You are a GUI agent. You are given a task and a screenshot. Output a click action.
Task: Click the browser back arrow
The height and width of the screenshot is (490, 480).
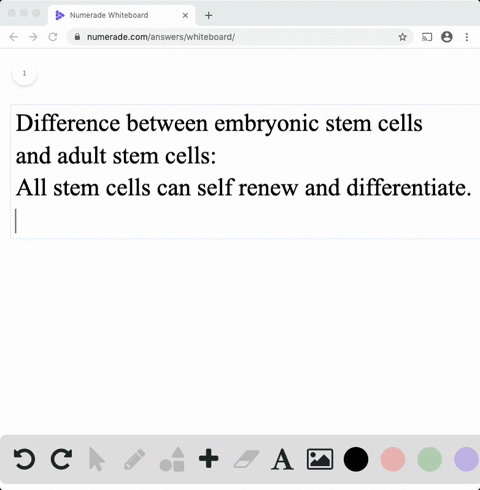coord(14,37)
